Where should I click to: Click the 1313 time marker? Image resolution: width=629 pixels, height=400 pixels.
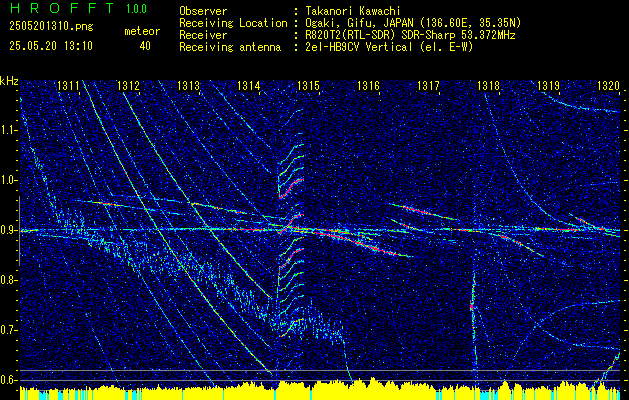tap(189, 86)
